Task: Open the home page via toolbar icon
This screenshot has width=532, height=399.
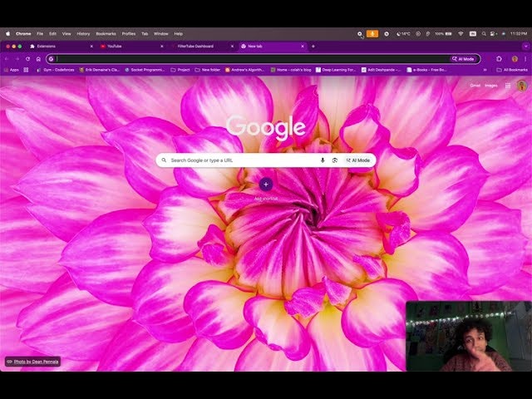Action: [x=38, y=59]
